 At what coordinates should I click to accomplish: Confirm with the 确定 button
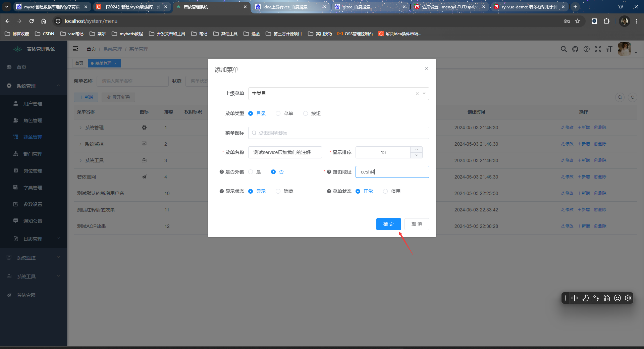pos(389,224)
